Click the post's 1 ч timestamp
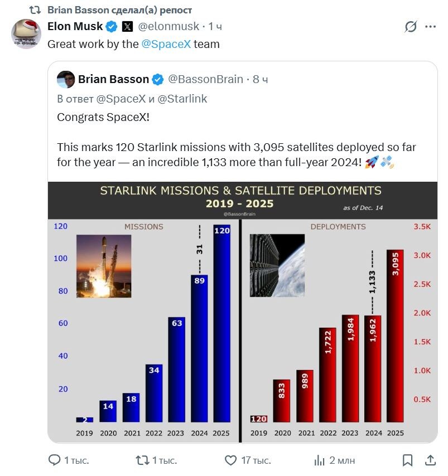The image size is (448, 476). tap(215, 26)
